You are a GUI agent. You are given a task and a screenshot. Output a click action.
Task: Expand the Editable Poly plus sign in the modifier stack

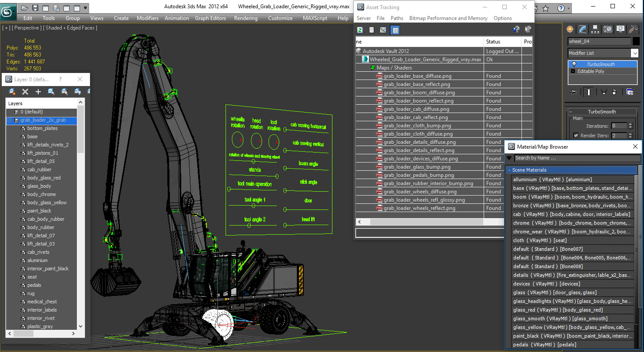573,71
